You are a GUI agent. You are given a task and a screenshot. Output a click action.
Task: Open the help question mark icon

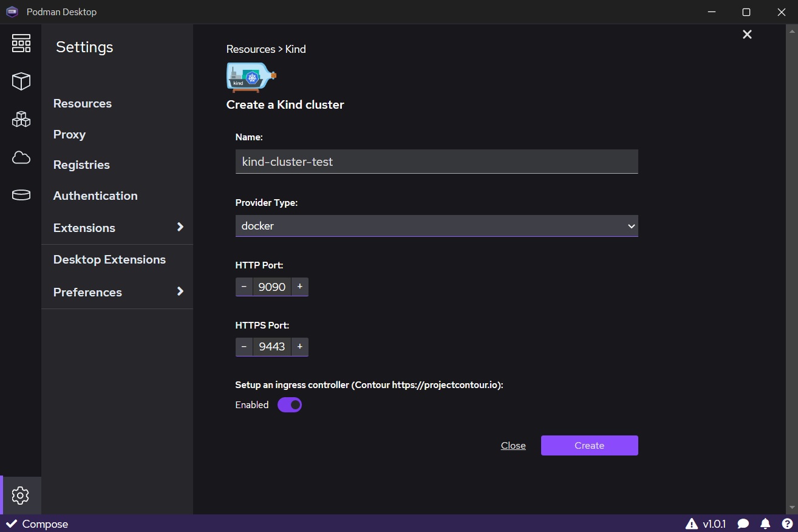coord(787,523)
